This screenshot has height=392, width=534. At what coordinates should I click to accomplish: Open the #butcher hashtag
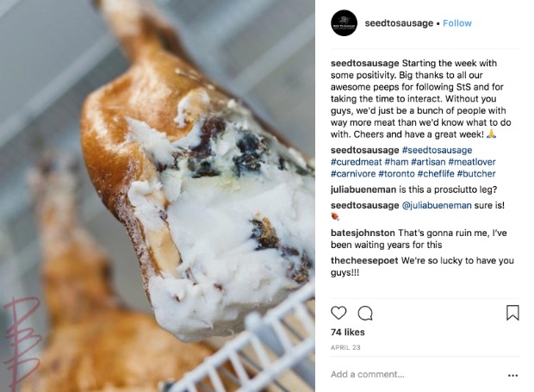pos(476,174)
